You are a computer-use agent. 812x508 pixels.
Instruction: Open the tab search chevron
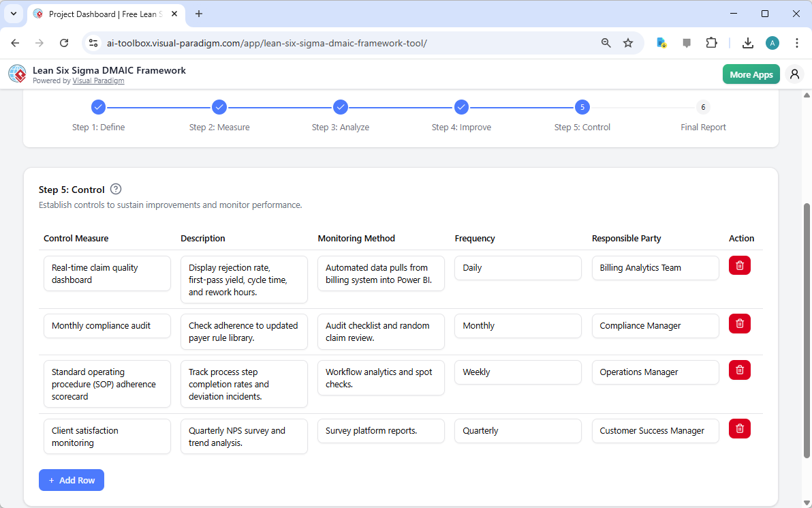click(14, 14)
